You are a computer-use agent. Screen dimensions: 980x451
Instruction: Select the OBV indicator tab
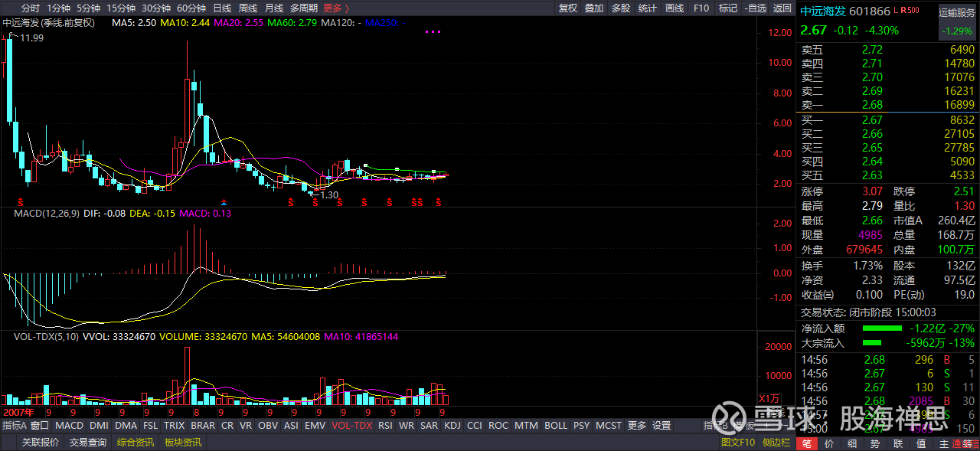click(268, 426)
